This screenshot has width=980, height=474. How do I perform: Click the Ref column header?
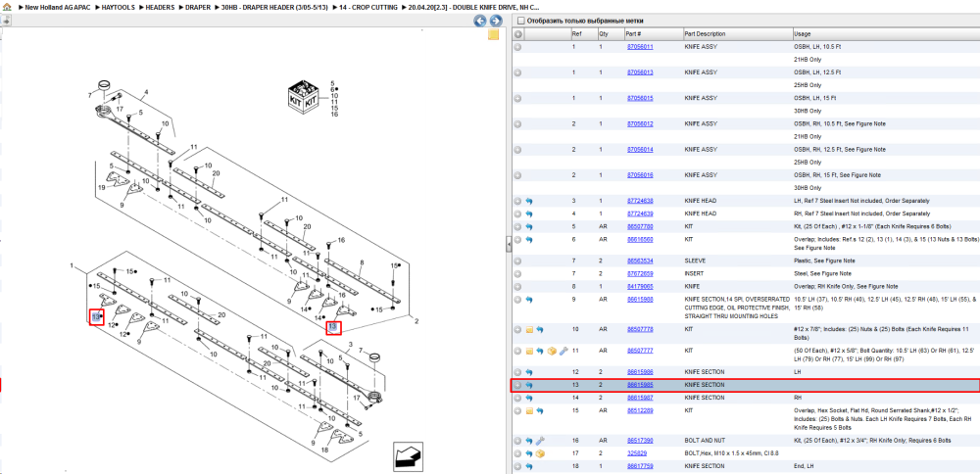pos(584,33)
